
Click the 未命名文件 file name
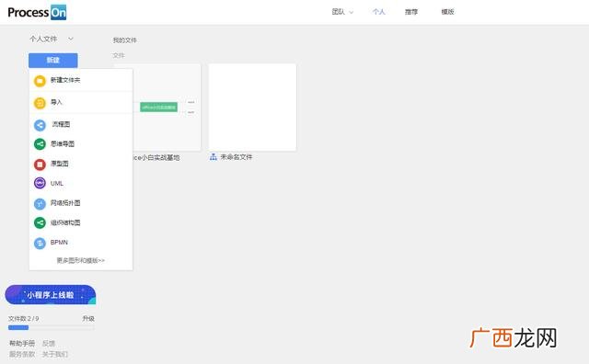(x=237, y=157)
